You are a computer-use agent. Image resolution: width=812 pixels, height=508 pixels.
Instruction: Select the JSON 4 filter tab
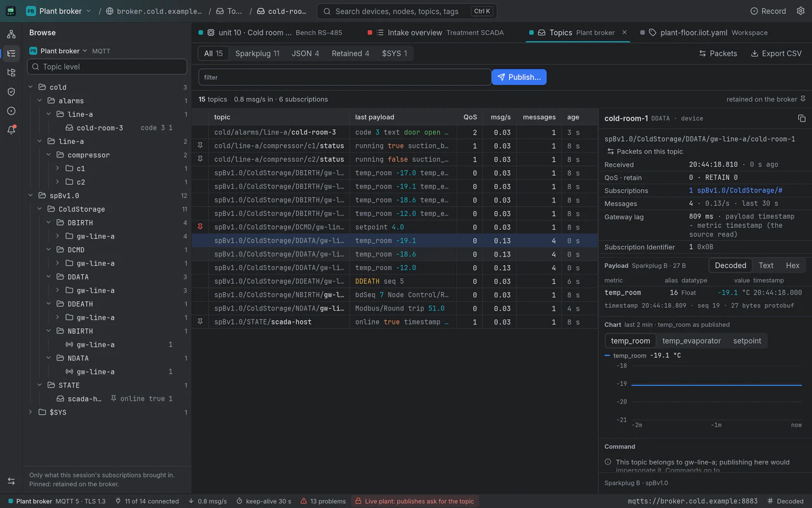tap(305, 53)
